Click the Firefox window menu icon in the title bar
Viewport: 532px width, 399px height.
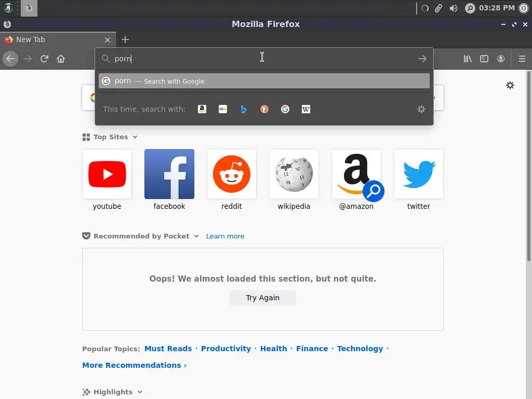coord(7,24)
